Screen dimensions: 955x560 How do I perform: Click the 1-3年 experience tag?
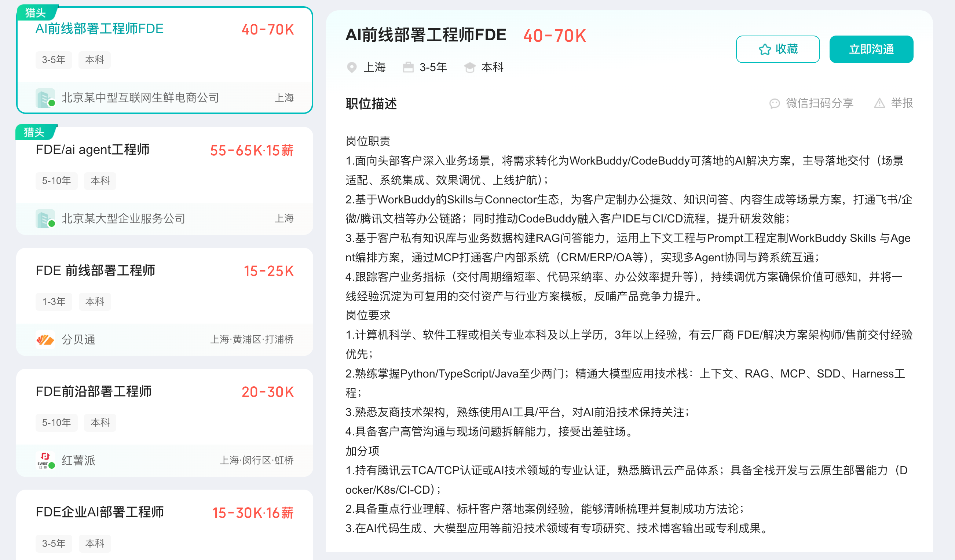click(54, 301)
